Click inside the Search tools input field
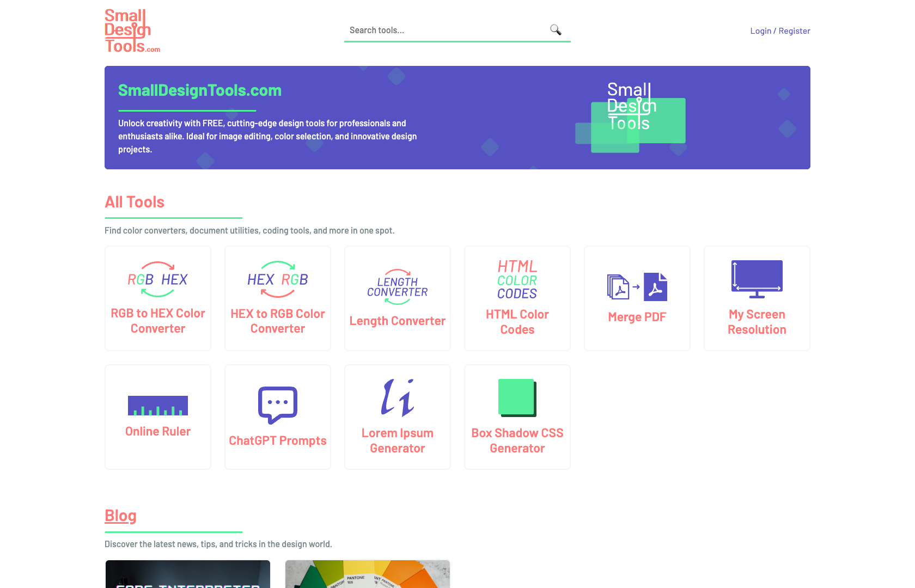 coord(447,30)
